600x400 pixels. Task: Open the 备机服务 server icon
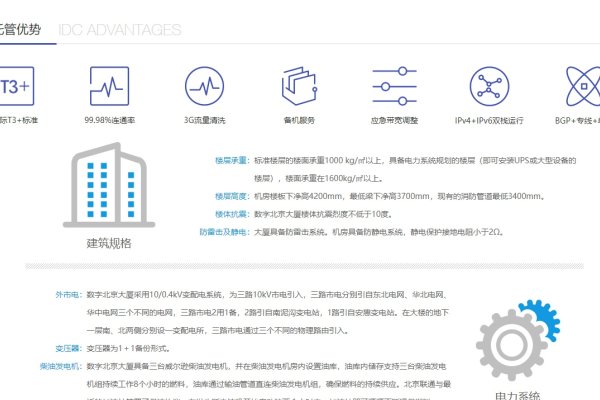(299, 83)
